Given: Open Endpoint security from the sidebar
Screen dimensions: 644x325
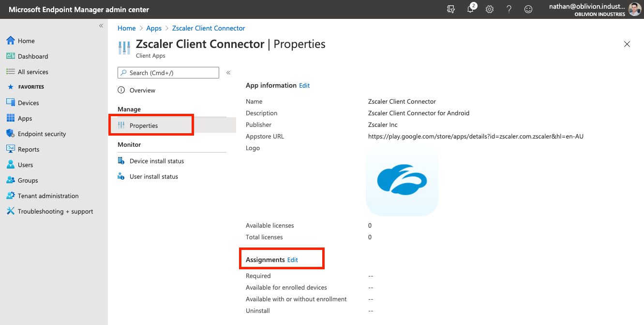Looking at the screenshot, I should point(42,134).
